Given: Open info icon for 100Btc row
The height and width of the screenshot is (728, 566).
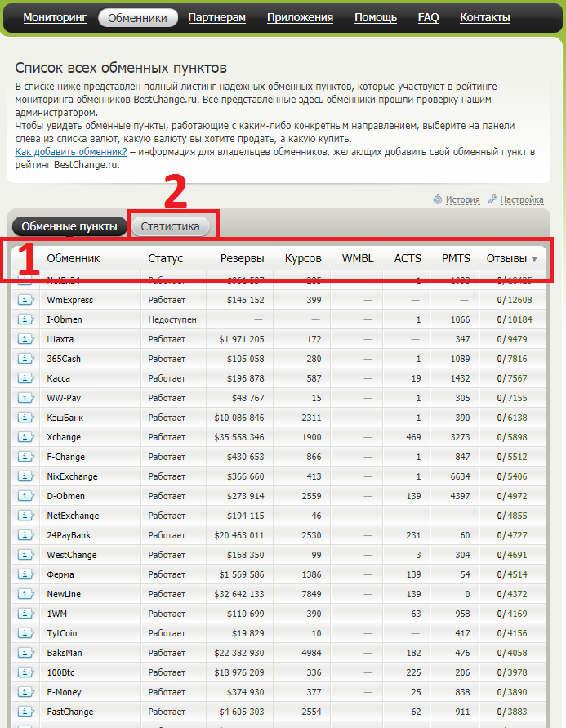Looking at the screenshot, I should 25,672.
